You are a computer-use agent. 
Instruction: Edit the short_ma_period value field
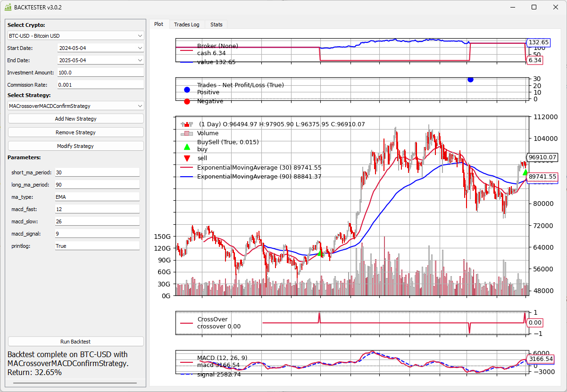click(x=97, y=172)
